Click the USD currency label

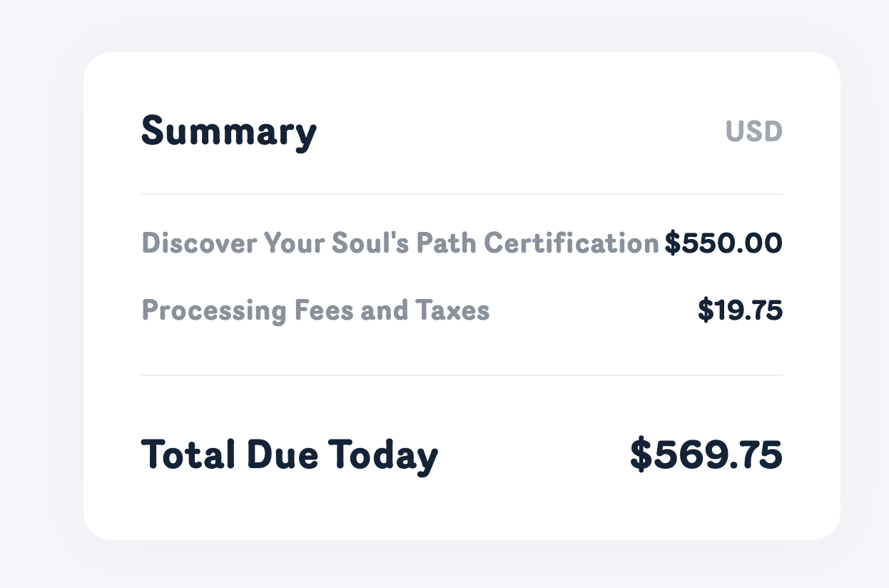point(753,132)
